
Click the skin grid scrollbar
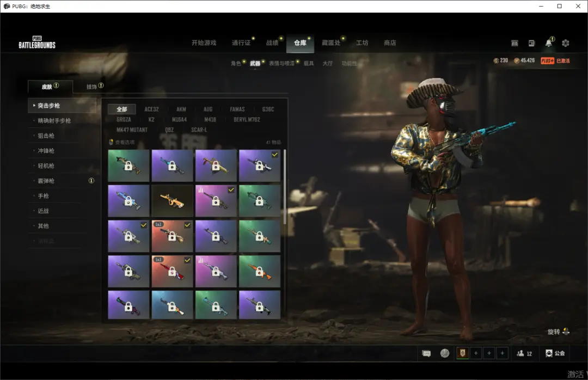point(285,186)
